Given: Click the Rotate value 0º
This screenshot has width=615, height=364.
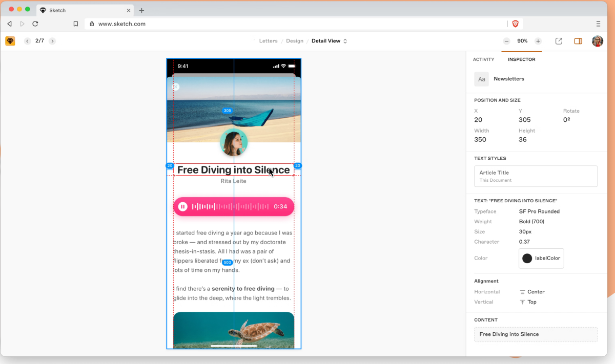Looking at the screenshot, I should tap(566, 120).
